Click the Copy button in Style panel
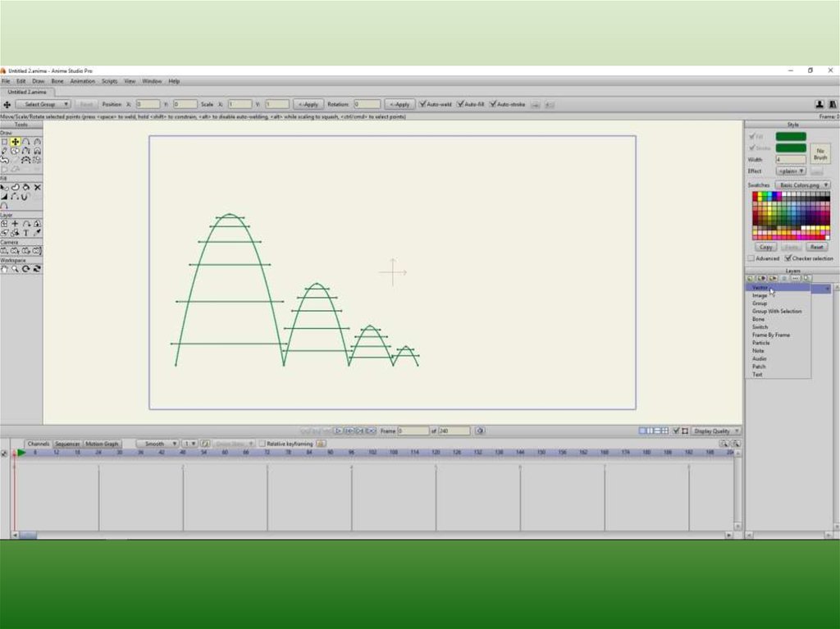Image resolution: width=840 pixels, height=629 pixels. pyautogui.click(x=766, y=247)
